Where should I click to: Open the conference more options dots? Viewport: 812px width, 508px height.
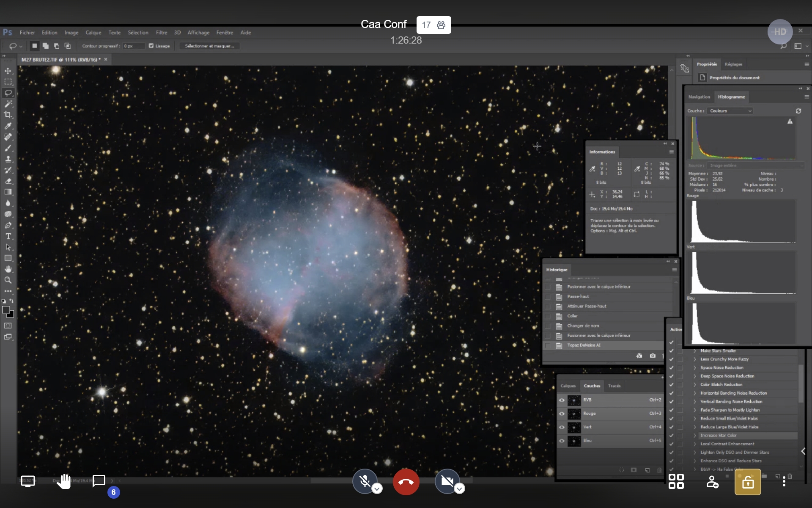[784, 482]
